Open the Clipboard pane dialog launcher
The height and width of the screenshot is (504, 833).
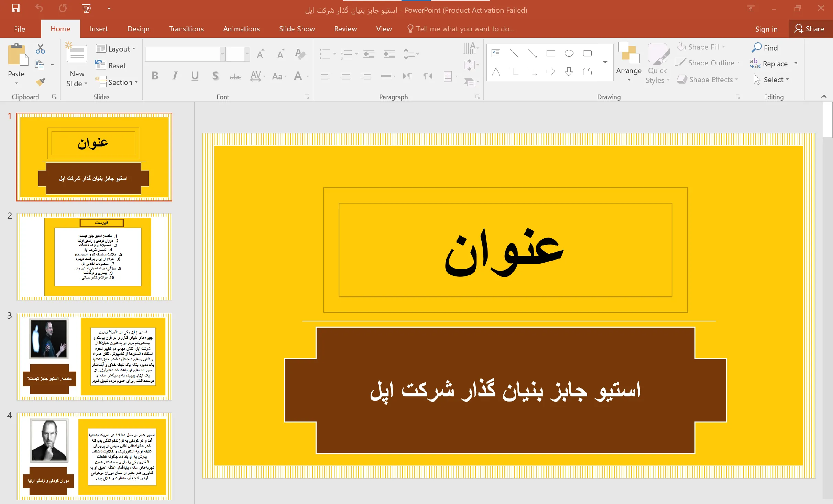[54, 97]
